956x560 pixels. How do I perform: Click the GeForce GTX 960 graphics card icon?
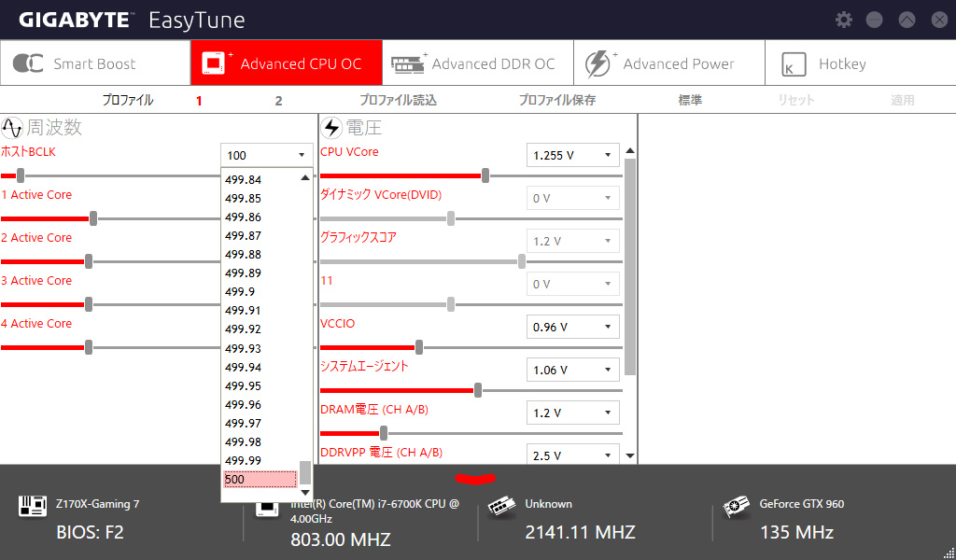tap(736, 507)
